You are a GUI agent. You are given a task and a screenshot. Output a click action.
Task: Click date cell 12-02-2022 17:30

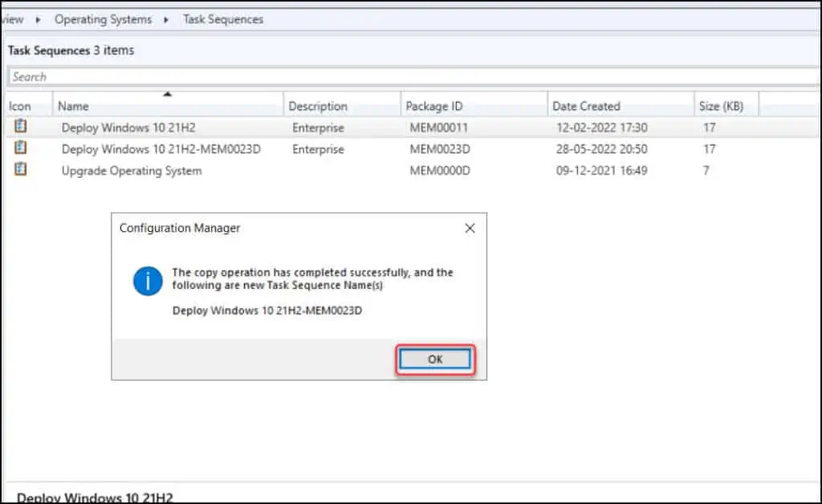[x=602, y=128]
